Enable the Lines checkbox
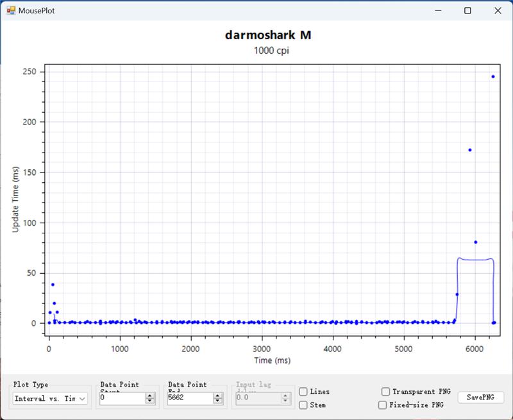 (x=303, y=392)
